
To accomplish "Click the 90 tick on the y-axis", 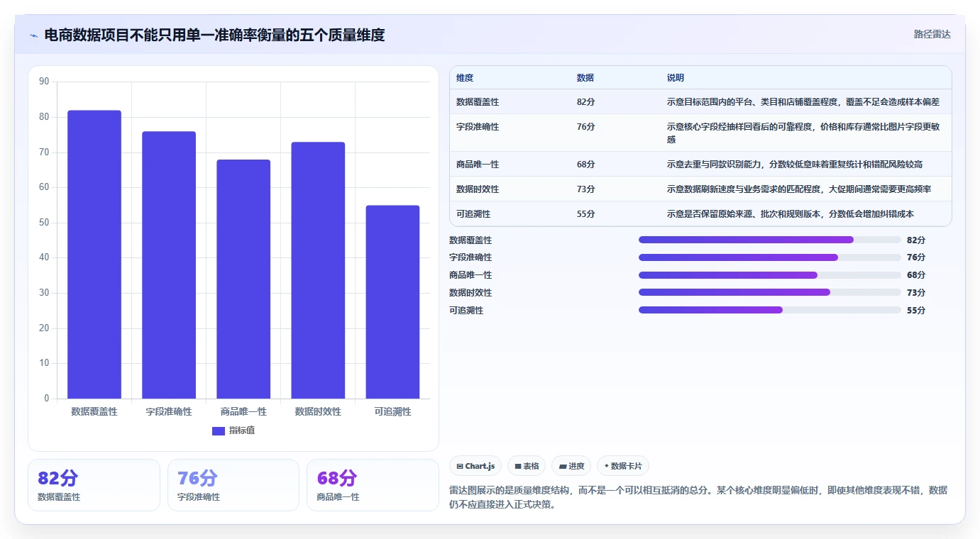I will (x=44, y=82).
